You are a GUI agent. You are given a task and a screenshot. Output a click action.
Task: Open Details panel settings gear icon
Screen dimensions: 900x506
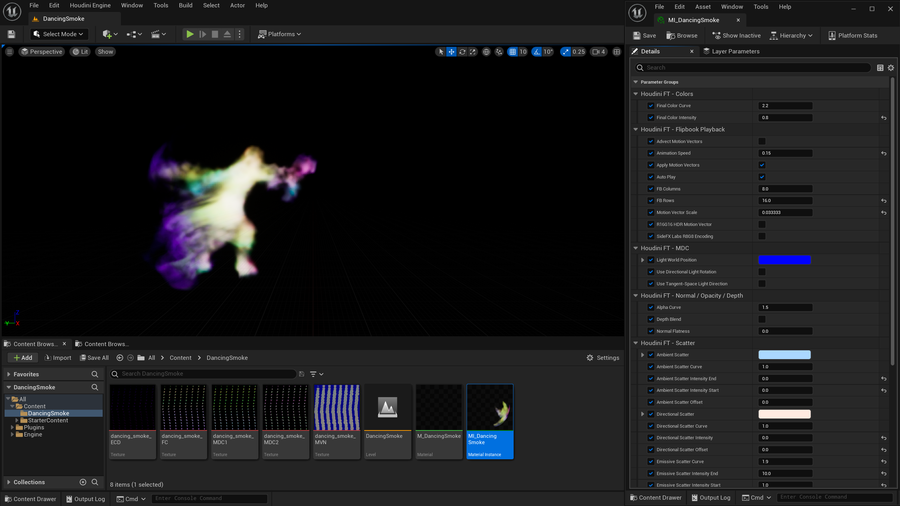(891, 68)
